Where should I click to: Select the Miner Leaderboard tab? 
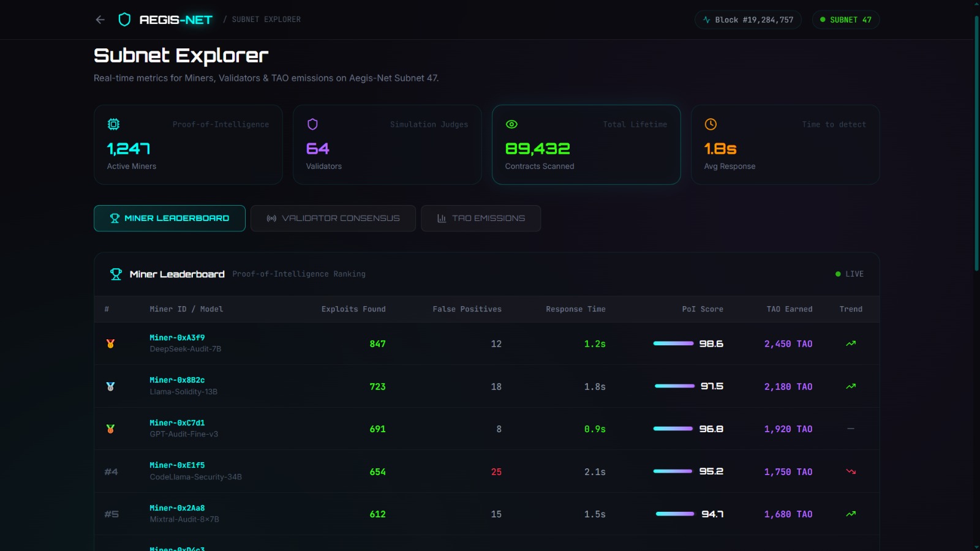tap(170, 219)
